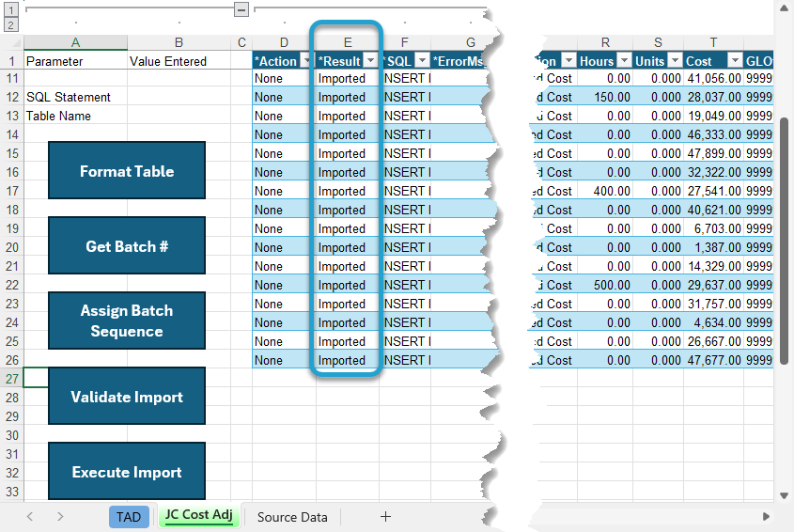Click Imported result in row 20
This screenshot has width=794, height=532.
tap(348, 247)
